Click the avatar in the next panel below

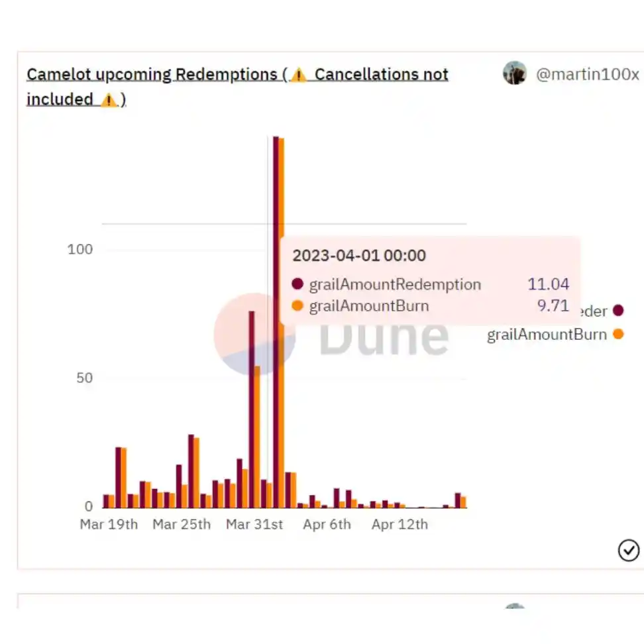coord(515,606)
